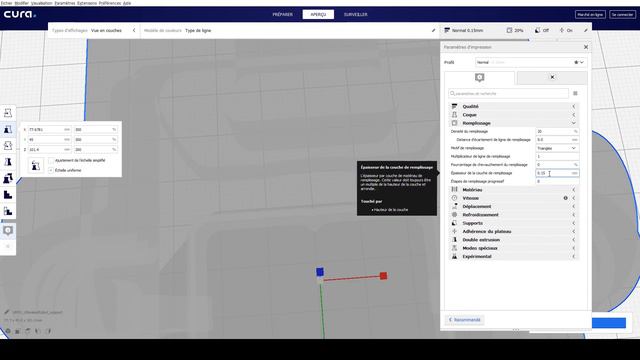Open the settings visibility hamburger menu
The image size is (640, 360).
[575, 93]
